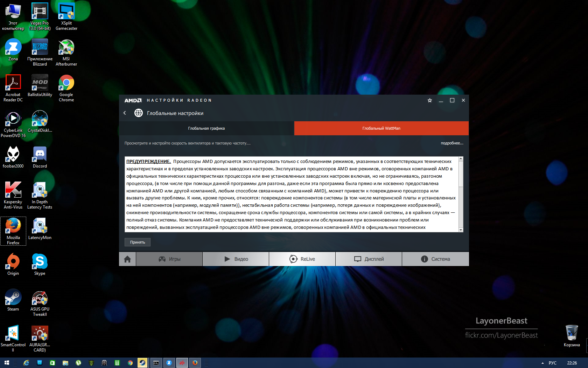This screenshot has width=588, height=368.
Task: Click the warning text scrollbar down arrow
Action: (x=461, y=230)
